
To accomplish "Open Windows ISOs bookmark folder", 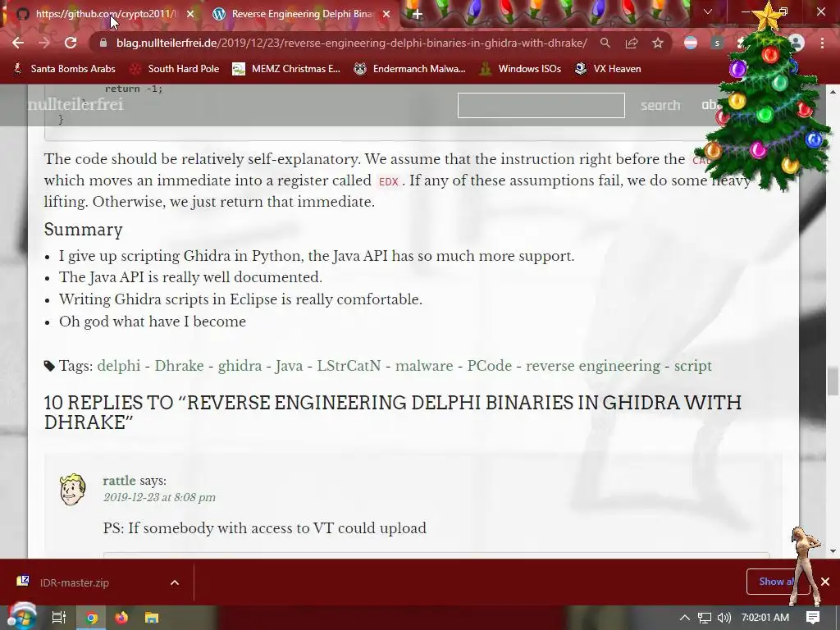I will point(520,69).
